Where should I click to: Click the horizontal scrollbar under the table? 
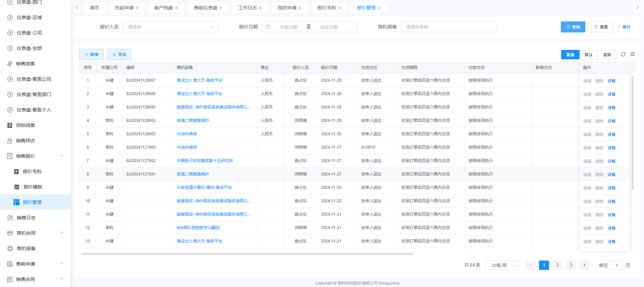point(247,254)
